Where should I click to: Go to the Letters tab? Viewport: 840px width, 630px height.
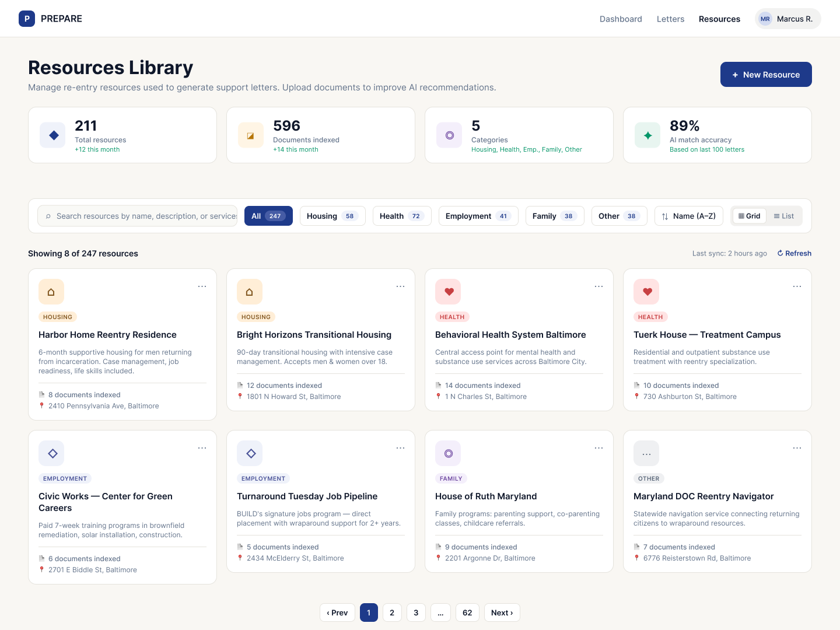pos(670,19)
